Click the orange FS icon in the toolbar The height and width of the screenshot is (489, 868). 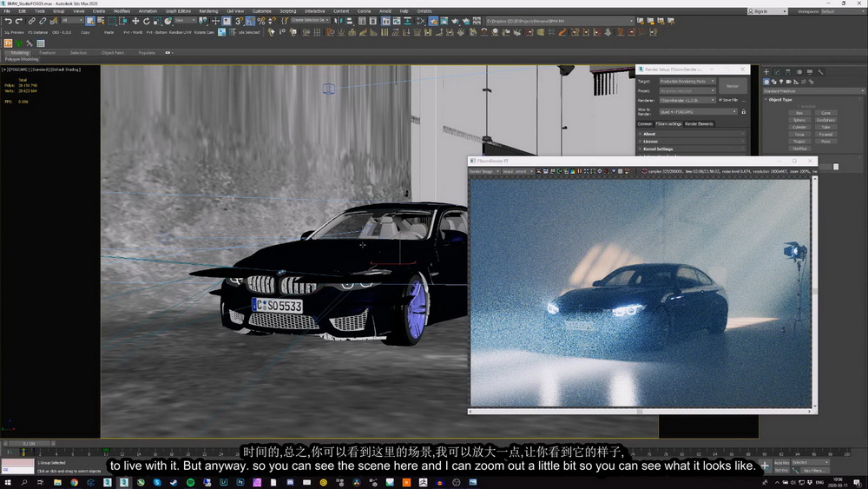pyautogui.click(x=8, y=43)
